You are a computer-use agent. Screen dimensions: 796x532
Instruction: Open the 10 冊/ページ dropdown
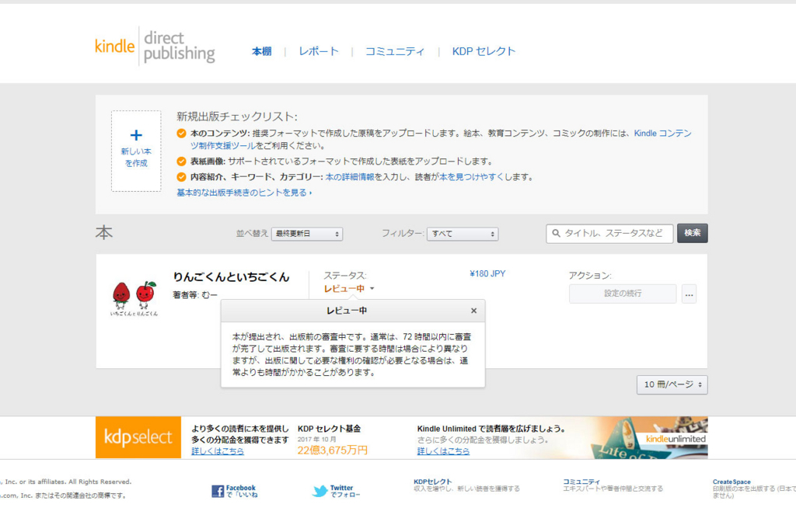[x=672, y=384]
